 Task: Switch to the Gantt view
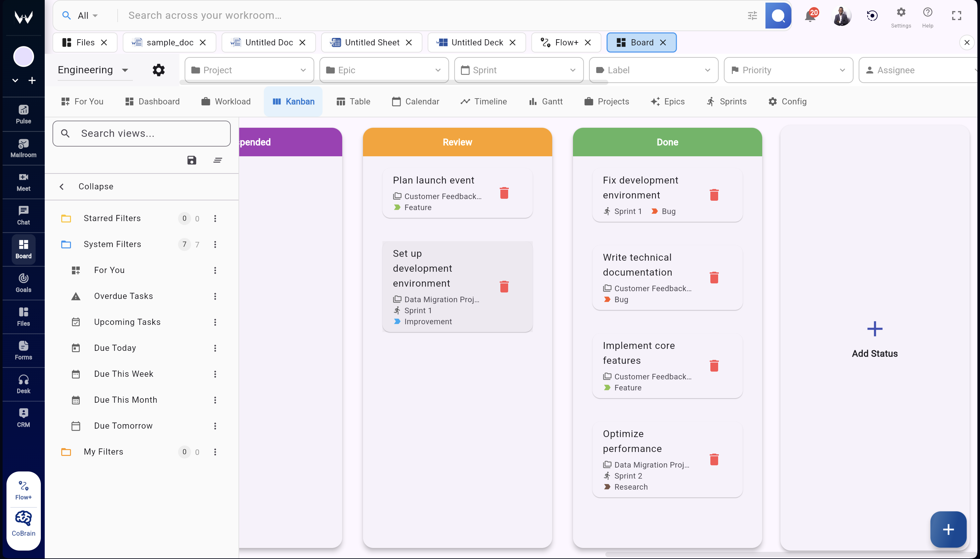tap(545, 101)
